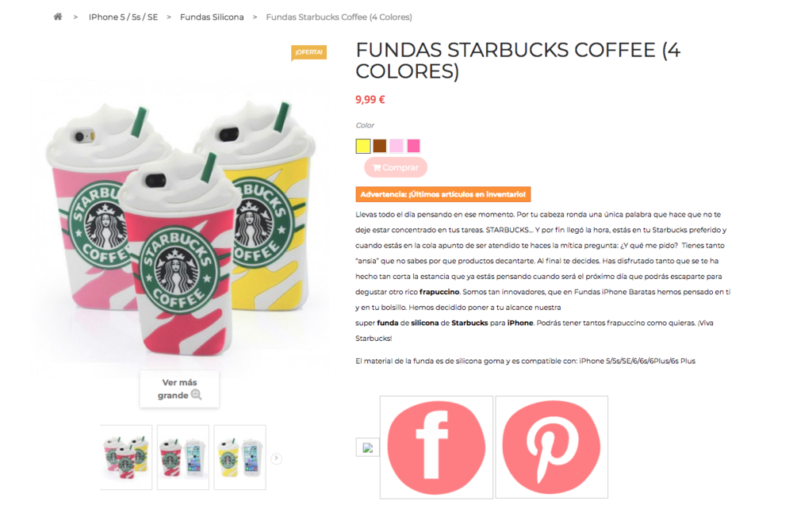View the three-cups thumbnail
Image resolution: width=793 pixels, height=532 pixels.
tap(126, 457)
